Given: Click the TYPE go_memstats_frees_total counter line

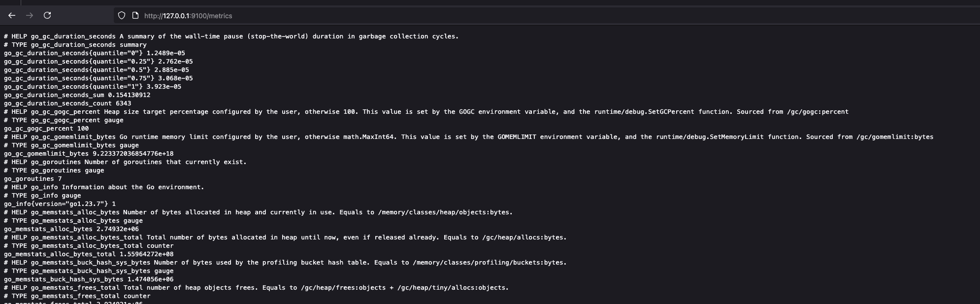Looking at the screenshot, I should click(x=77, y=296).
